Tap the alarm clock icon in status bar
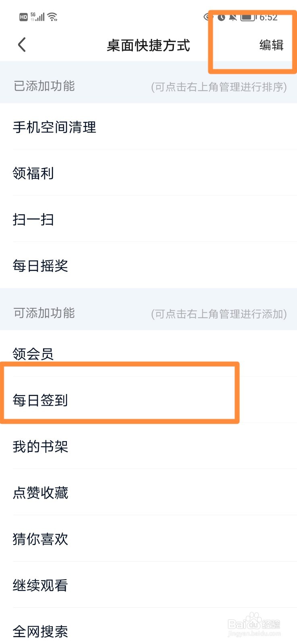 222,17
